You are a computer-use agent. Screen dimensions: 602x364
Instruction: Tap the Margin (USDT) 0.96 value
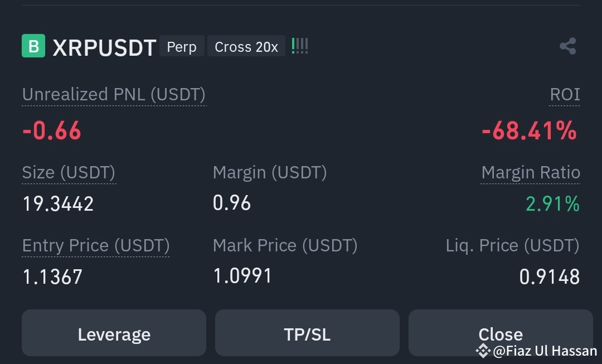[232, 203]
